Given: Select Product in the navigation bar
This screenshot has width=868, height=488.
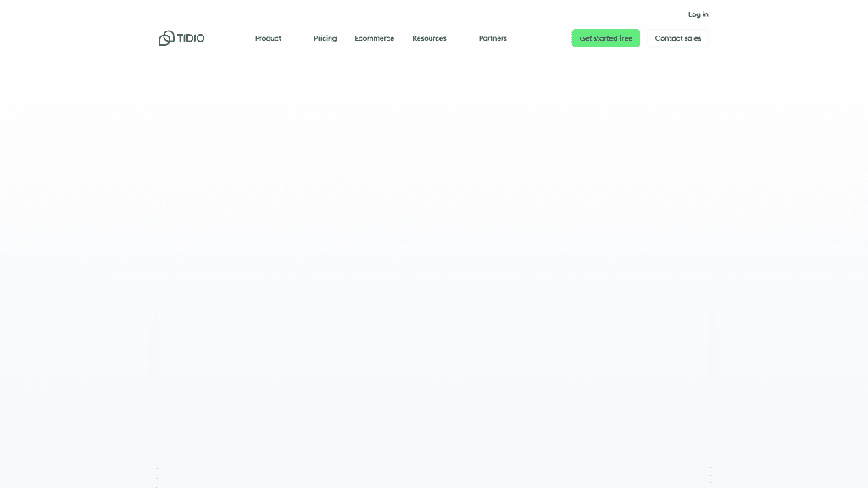Looking at the screenshot, I should [x=268, y=38].
